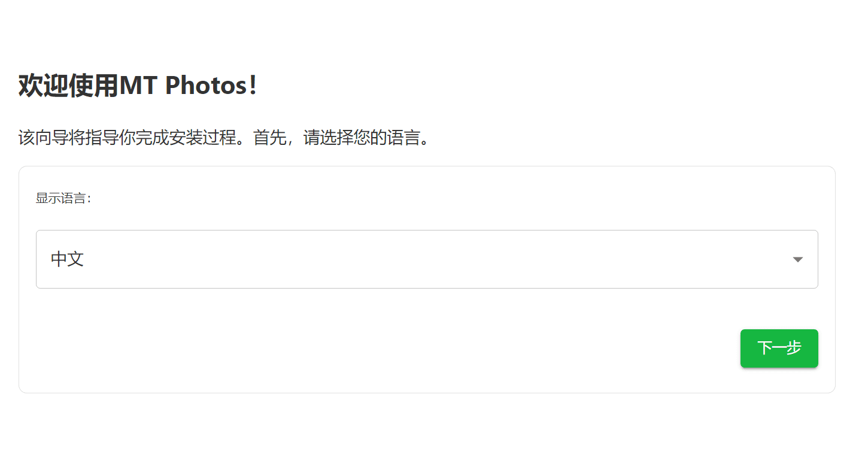Image resolution: width=868 pixels, height=458 pixels.
Task: Click the green 下一步 button
Action: point(779,348)
